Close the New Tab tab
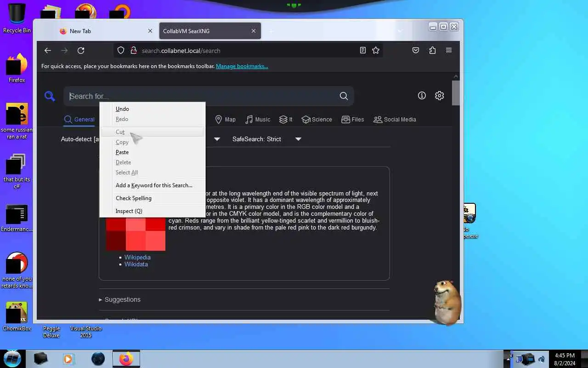 (150, 31)
